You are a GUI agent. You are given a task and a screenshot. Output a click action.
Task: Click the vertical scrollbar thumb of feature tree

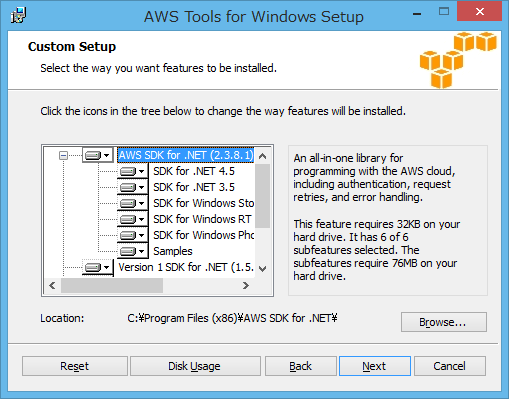click(263, 196)
